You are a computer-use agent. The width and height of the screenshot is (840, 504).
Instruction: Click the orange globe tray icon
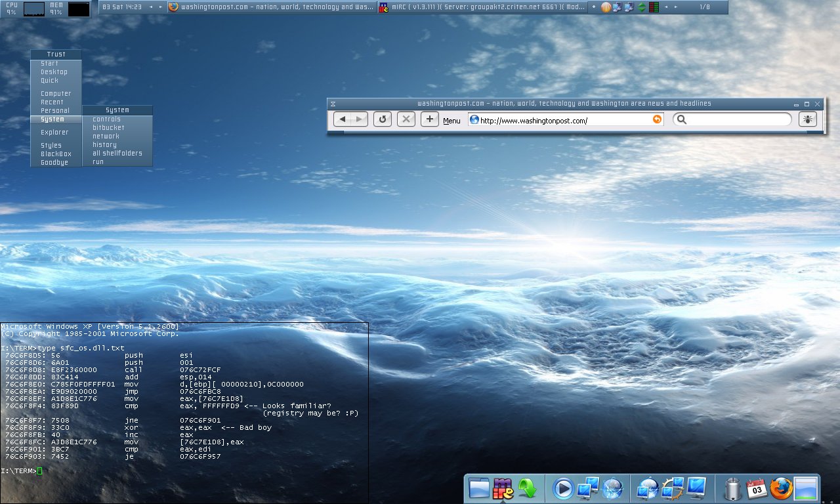point(606,7)
